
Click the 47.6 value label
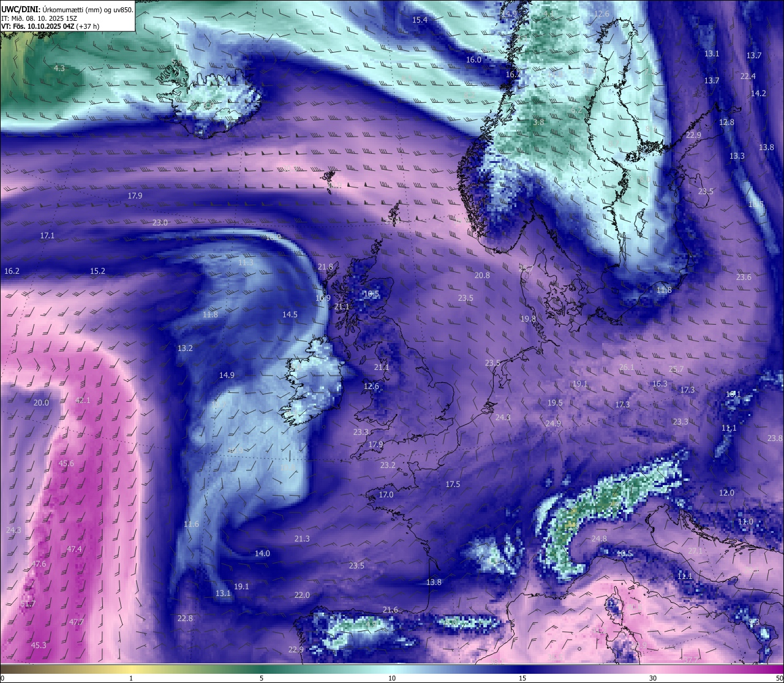click(38, 564)
